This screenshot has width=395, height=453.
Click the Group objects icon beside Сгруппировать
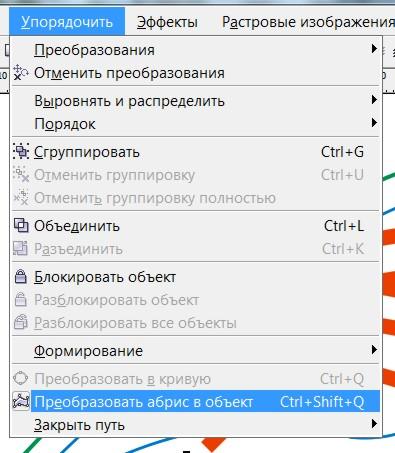click(x=21, y=152)
